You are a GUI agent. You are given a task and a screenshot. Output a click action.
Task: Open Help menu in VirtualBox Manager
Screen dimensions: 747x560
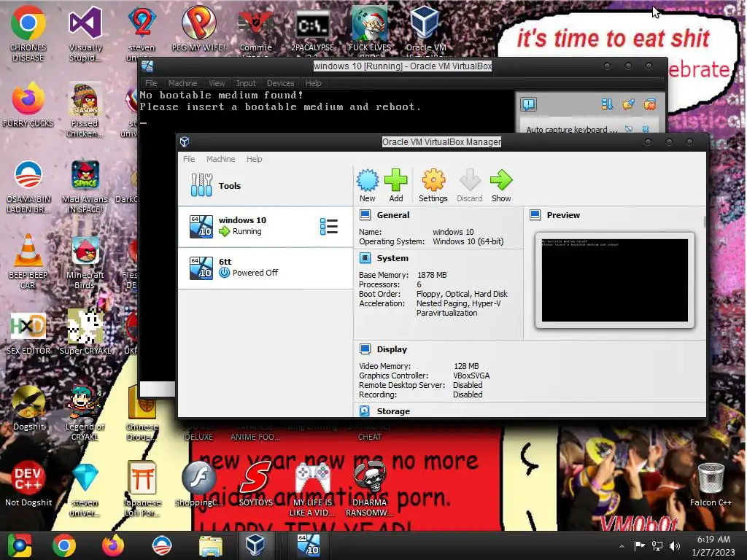coord(255,159)
